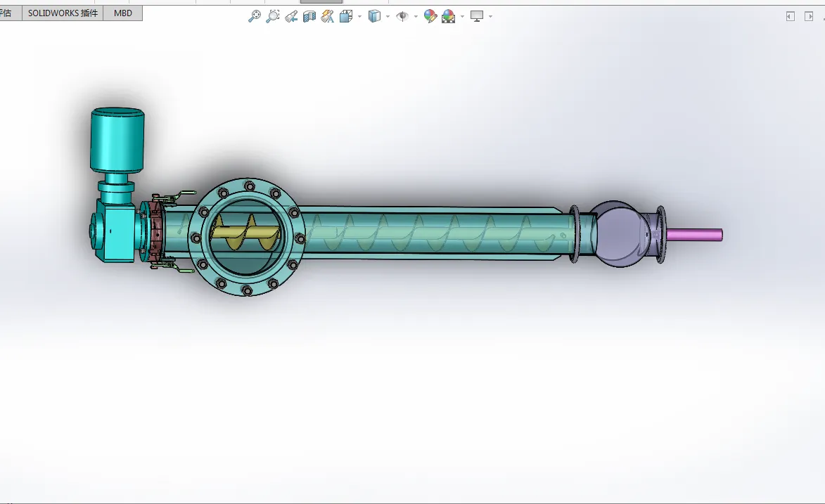
Task: Click the right-arrow panel expand icon
Action: 809,17
